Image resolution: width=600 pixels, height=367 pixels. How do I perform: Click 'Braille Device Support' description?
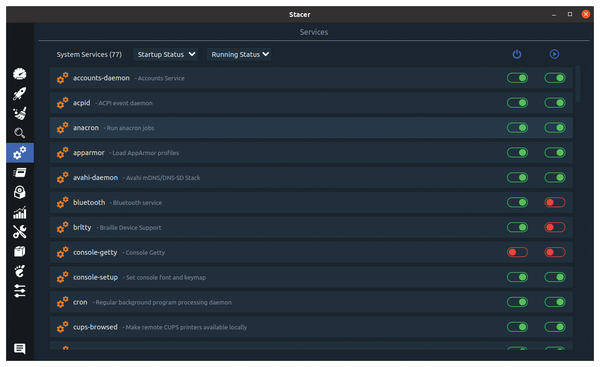tap(130, 228)
